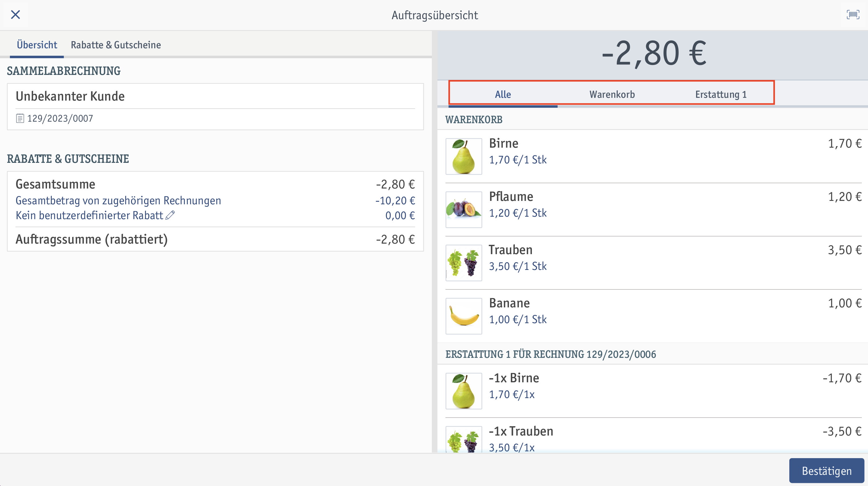Click the Birne unit price 1,70 €/1 Stk
Screen dimensions: 868x486
[x=518, y=160]
